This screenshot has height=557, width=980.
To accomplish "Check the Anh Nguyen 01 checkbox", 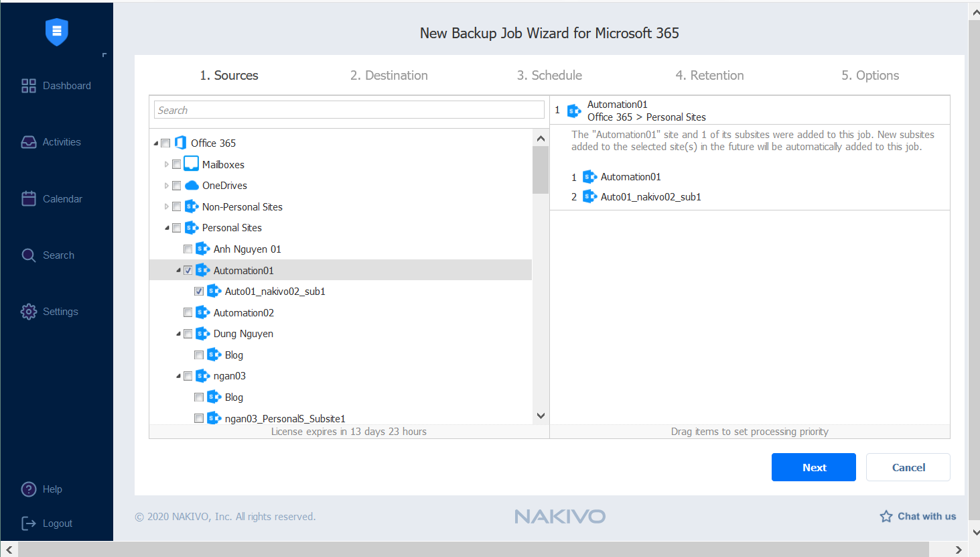I will 188,249.
